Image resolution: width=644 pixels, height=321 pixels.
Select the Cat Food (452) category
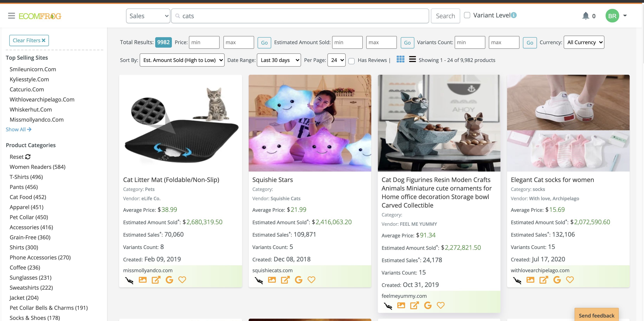click(x=28, y=197)
